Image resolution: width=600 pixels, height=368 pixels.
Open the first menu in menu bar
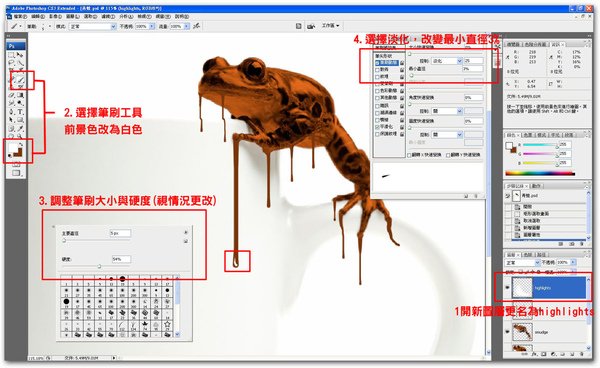(20, 16)
